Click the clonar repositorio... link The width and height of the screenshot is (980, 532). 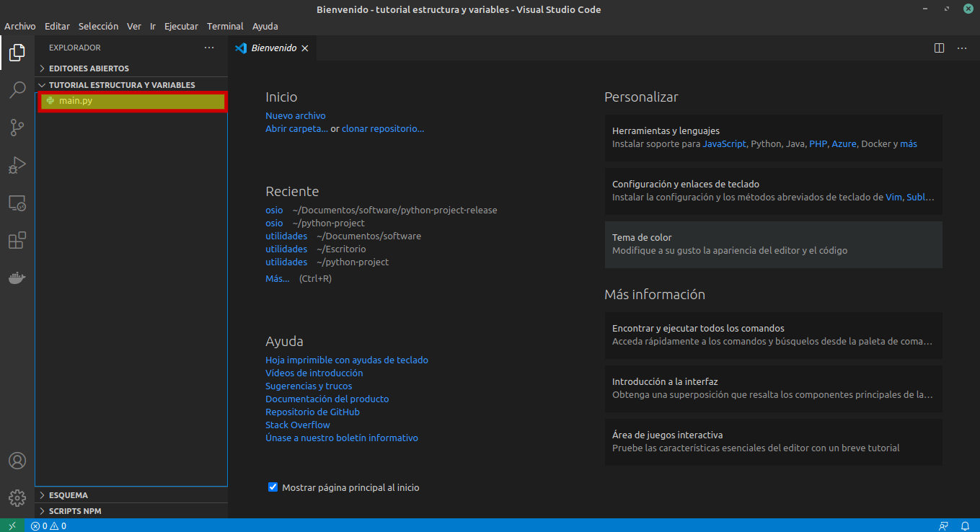coord(383,128)
